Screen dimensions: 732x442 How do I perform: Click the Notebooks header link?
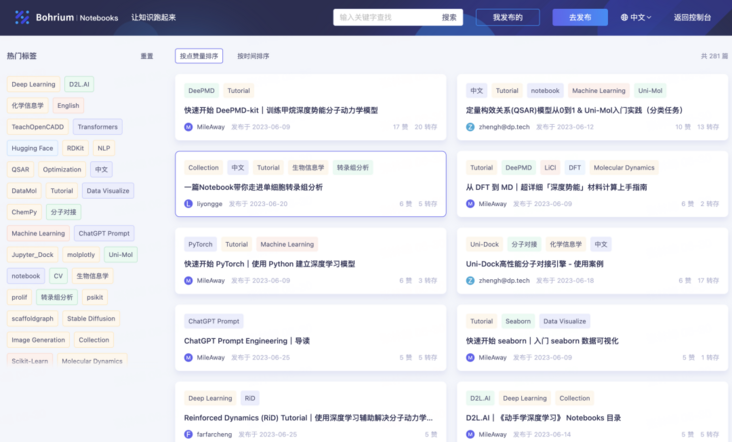(99, 18)
